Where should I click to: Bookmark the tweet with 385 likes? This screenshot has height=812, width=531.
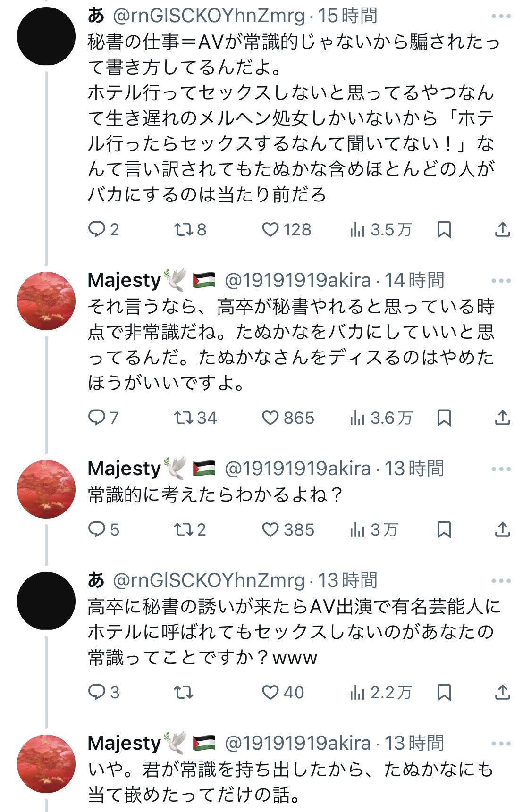click(x=444, y=529)
